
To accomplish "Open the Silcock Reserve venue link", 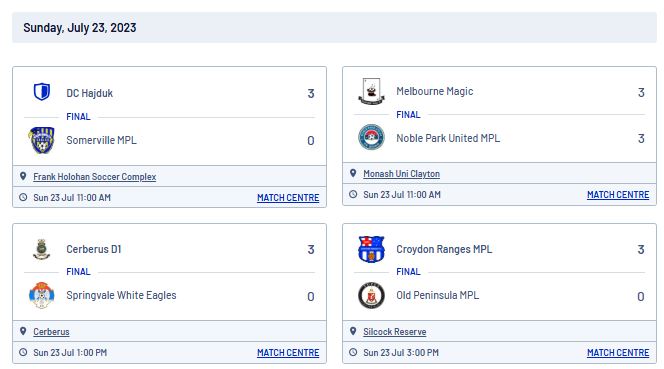I will click(x=395, y=332).
